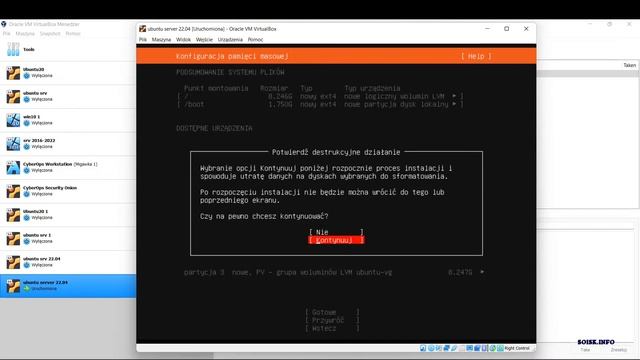Click the recording status bar icon
The image size is (640, 360).
click(477, 348)
